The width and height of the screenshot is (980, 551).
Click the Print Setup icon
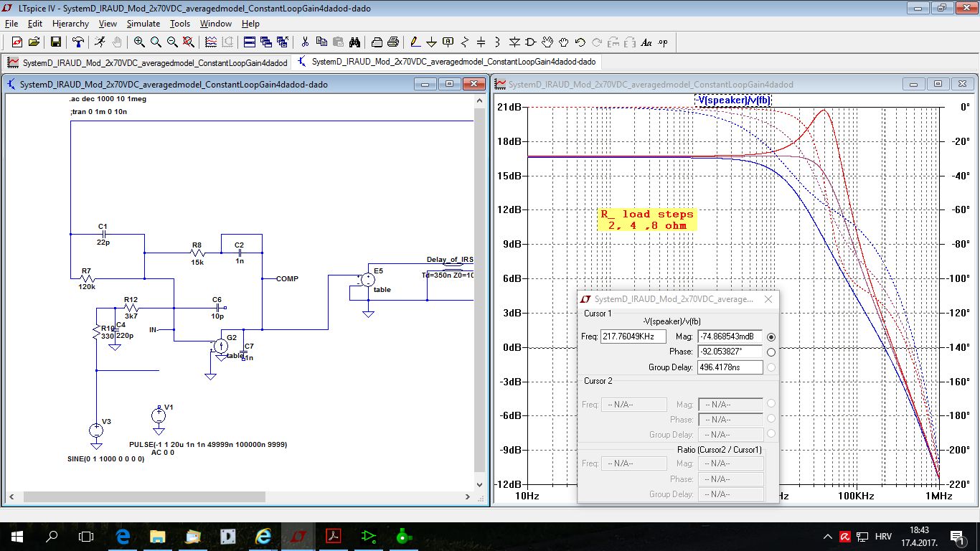pos(377,42)
